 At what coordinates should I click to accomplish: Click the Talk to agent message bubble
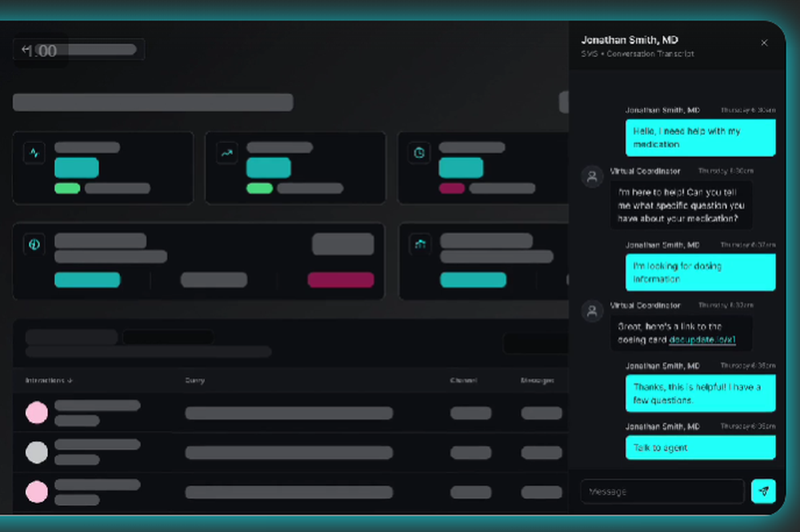click(x=700, y=448)
